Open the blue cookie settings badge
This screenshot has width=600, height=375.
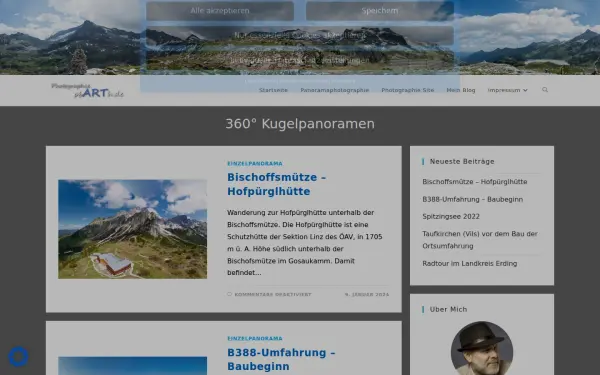18,357
